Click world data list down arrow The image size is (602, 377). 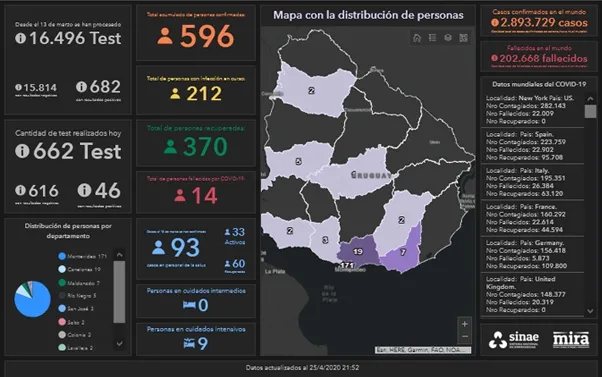pyautogui.click(x=590, y=311)
